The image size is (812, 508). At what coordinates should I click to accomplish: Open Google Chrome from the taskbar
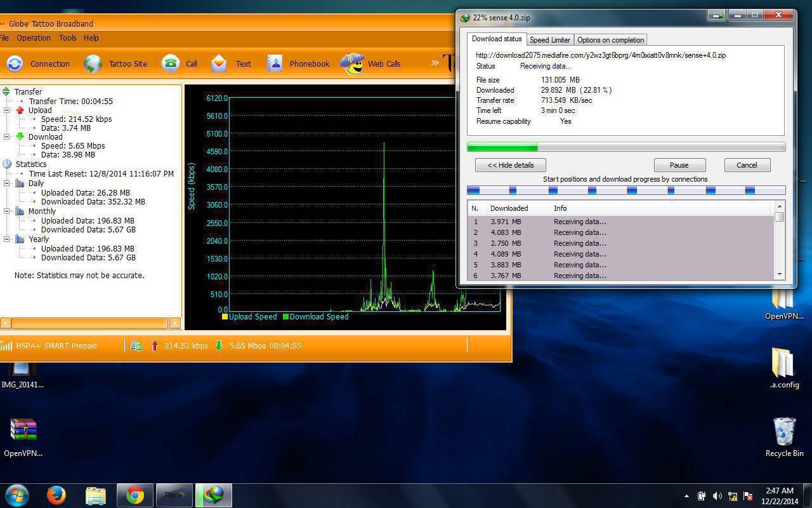pyautogui.click(x=134, y=495)
